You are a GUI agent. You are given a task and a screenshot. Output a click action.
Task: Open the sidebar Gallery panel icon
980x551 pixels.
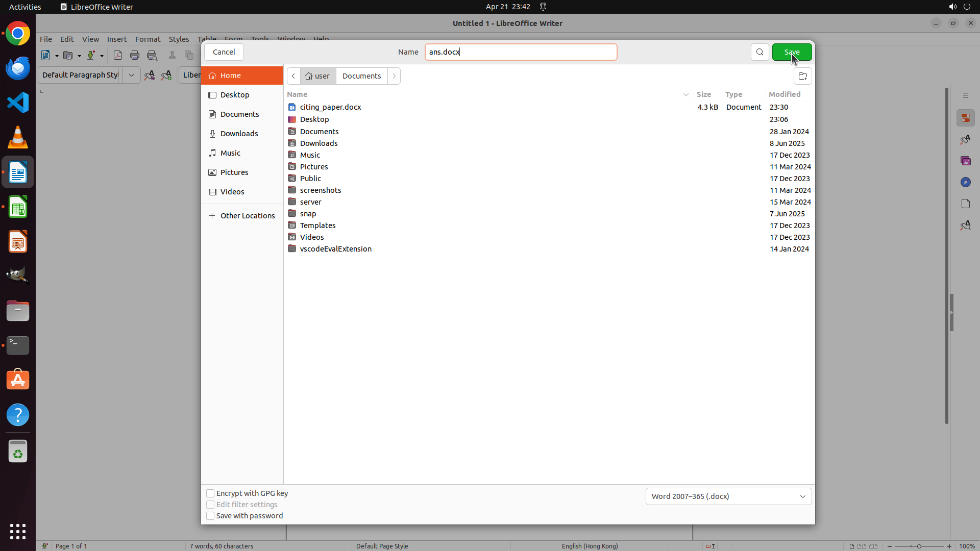[965, 161]
